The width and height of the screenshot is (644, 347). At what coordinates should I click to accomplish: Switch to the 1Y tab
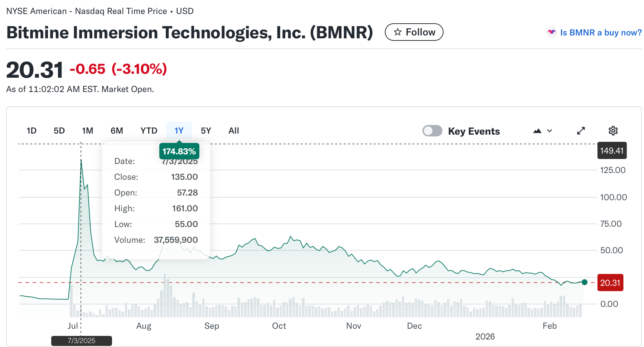[179, 131]
